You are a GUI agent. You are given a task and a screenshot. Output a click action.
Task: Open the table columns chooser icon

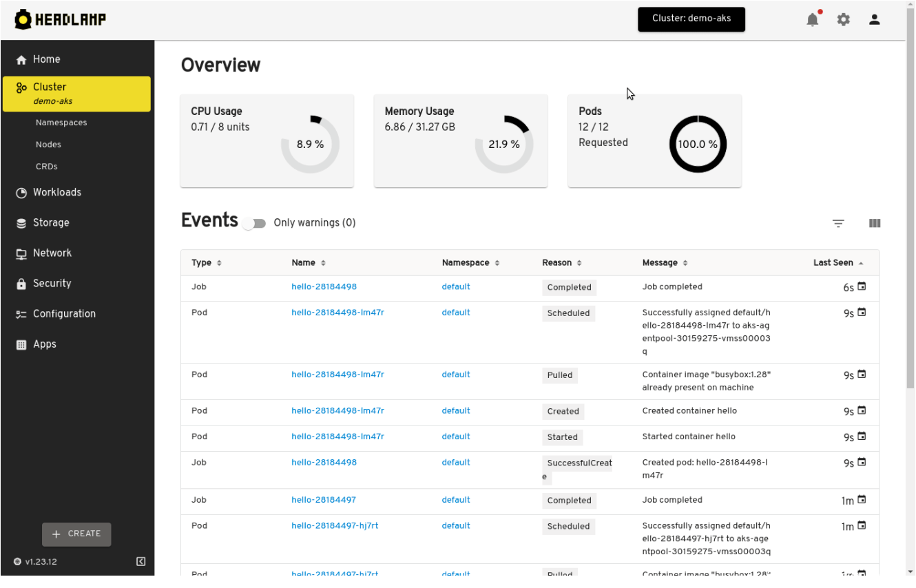click(875, 223)
